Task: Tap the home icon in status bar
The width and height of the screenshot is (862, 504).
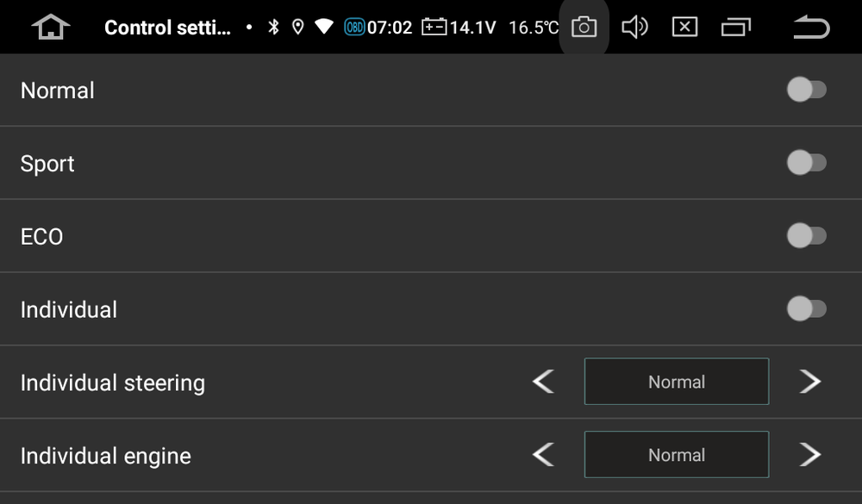Action: coord(51,27)
